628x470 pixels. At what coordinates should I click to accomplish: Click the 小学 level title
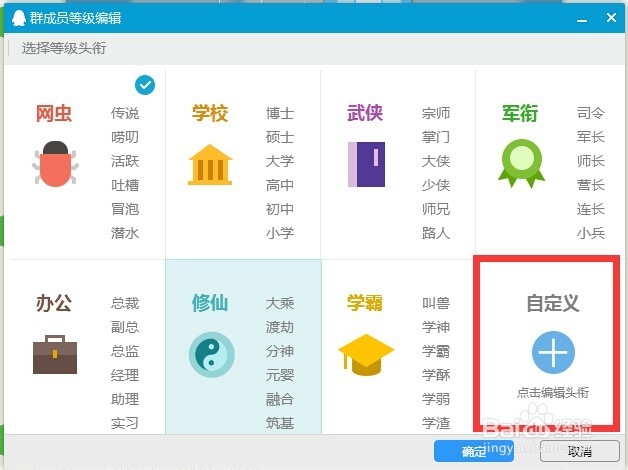pos(280,233)
